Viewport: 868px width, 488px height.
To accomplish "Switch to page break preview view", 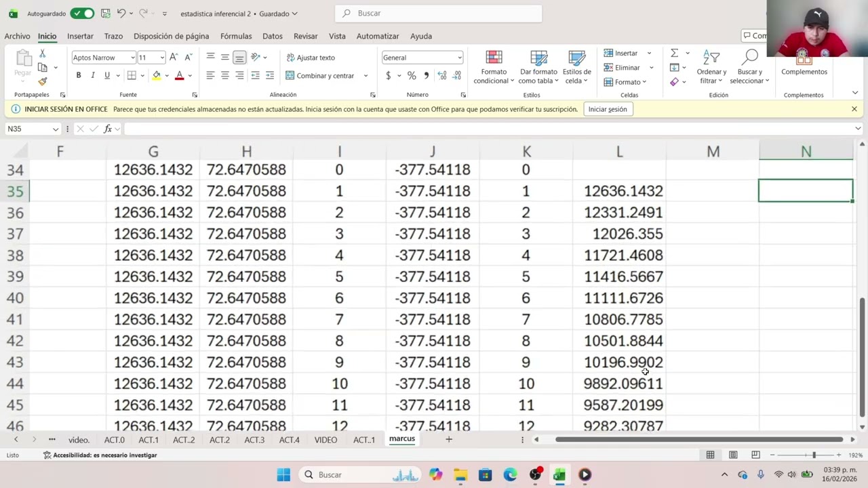I will pyautogui.click(x=755, y=455).
